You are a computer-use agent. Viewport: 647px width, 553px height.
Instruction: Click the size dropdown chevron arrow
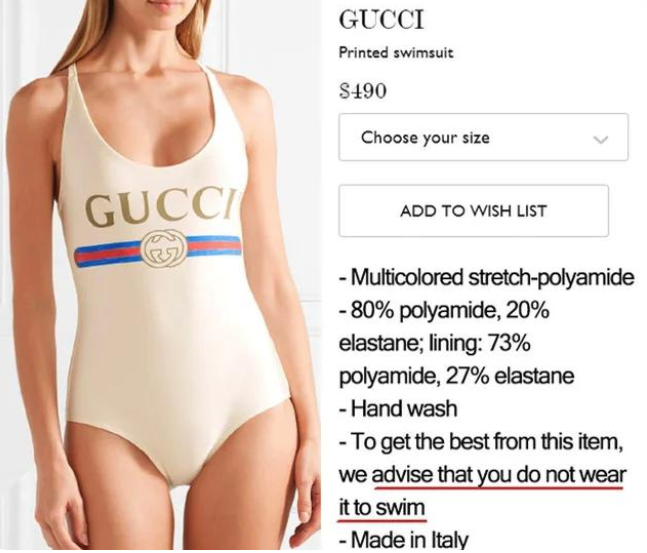[x=600, y=139]
